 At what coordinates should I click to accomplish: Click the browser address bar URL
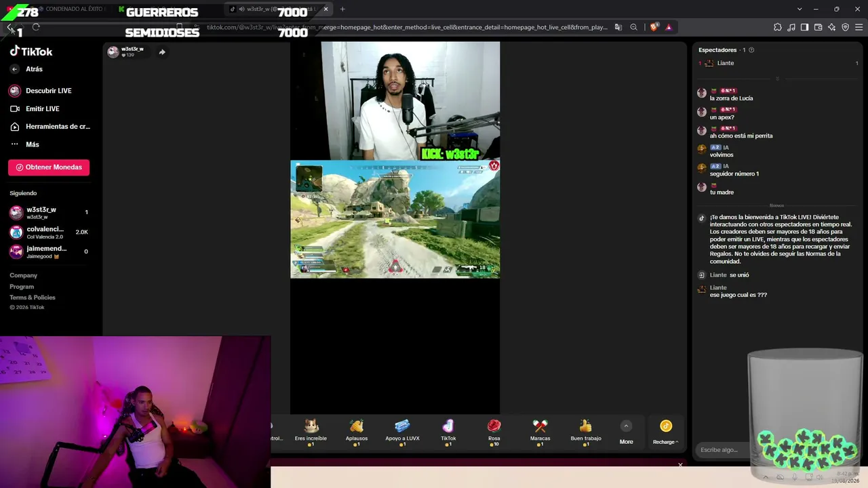407,27
